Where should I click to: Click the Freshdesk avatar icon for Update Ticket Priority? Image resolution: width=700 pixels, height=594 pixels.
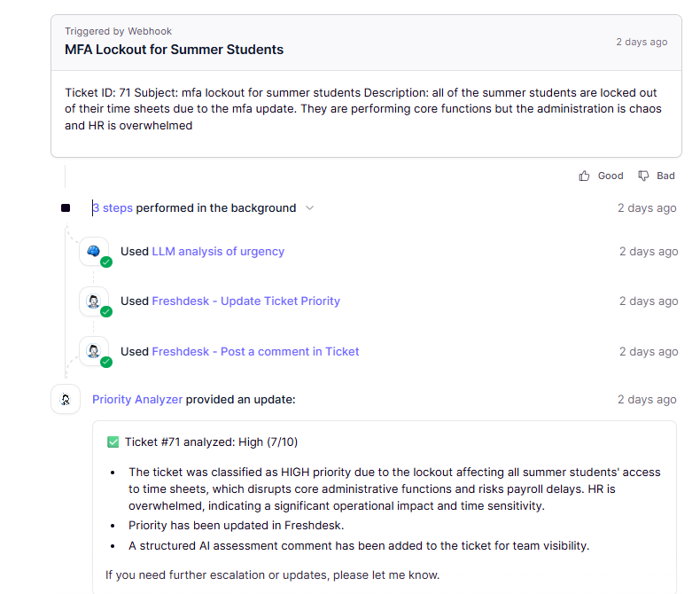(x=94, y=301)
